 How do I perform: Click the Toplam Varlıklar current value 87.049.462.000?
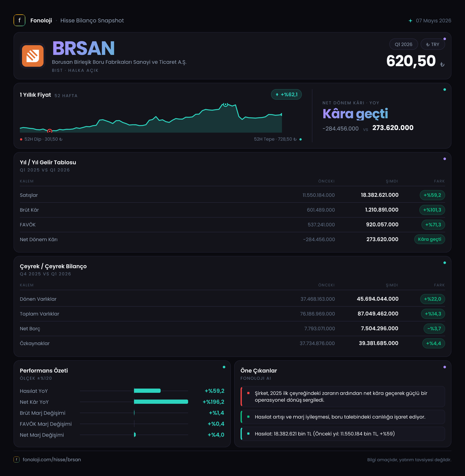pyautogui.click(x=378, y=314)
